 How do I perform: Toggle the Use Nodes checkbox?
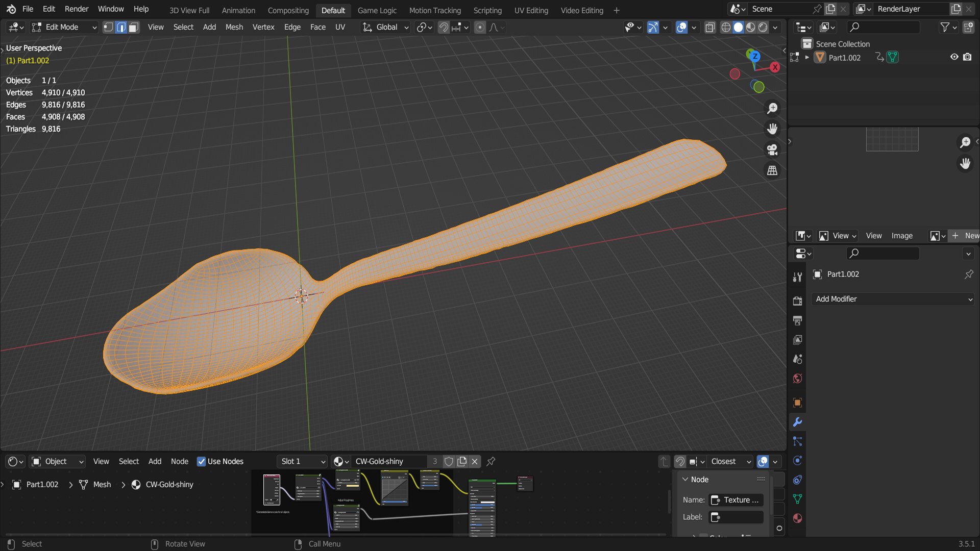[x=201, y=461]
